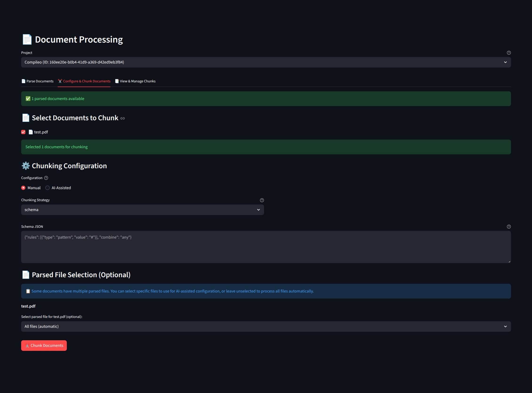Open the All files (automatic) dropdown

[x=266, y=327]
